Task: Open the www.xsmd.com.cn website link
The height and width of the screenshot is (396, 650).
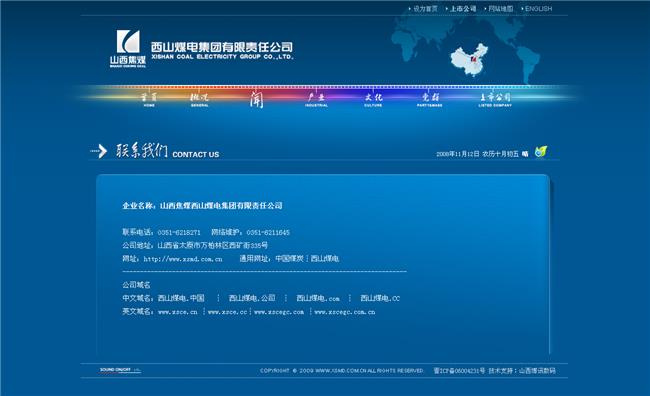Action: (x=183, y=259)
